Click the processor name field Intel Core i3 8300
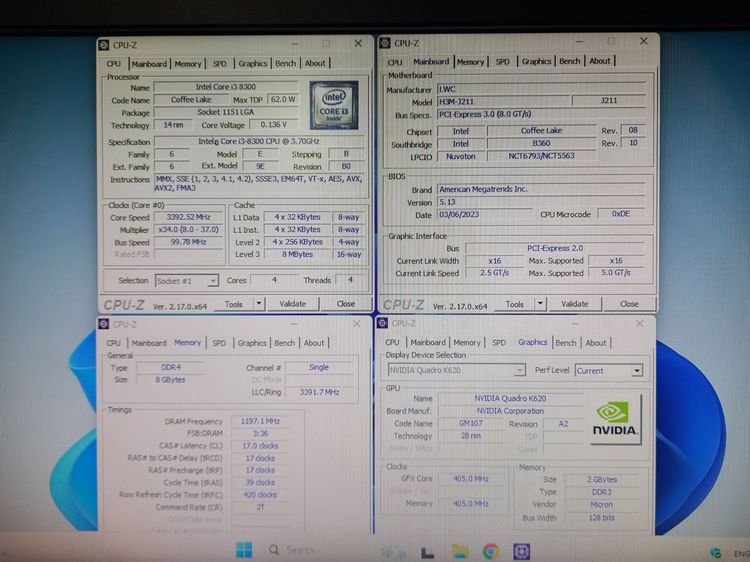The height and width of the screenshot is (562, 750). [x=226, y=87]
